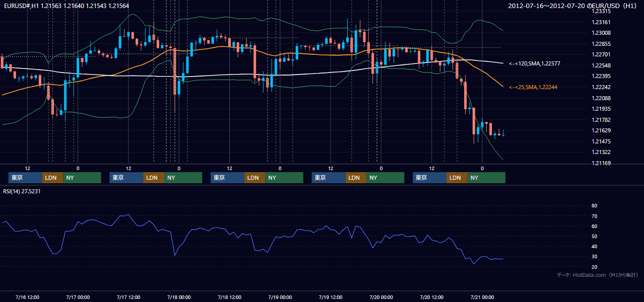Select price axis value 1.21782

click(601, 120)
